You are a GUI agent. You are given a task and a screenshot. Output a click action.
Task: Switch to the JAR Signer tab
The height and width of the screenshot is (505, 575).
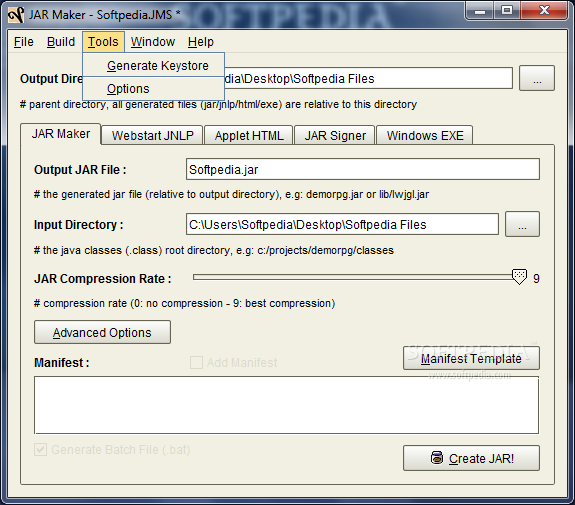[335, 136]
